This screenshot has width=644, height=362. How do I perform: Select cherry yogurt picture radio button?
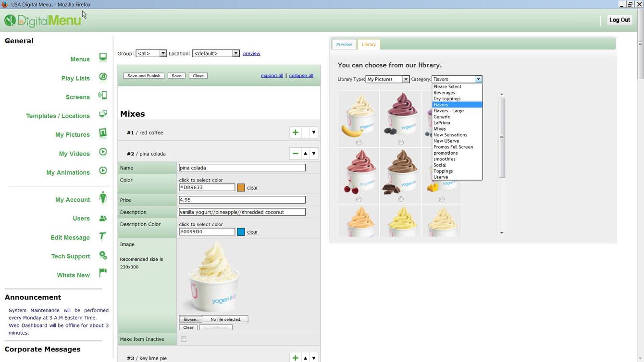point(359,199)
